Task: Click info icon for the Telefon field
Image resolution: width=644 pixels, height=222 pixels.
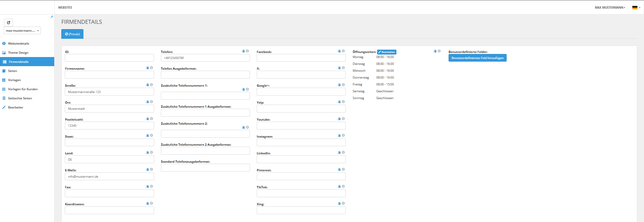Action: point(247,51)
